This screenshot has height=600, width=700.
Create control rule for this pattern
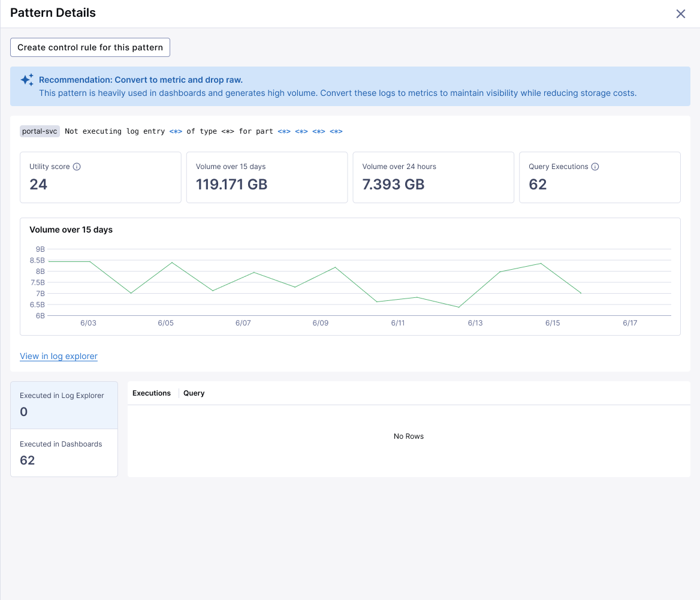tap(90, 47)
